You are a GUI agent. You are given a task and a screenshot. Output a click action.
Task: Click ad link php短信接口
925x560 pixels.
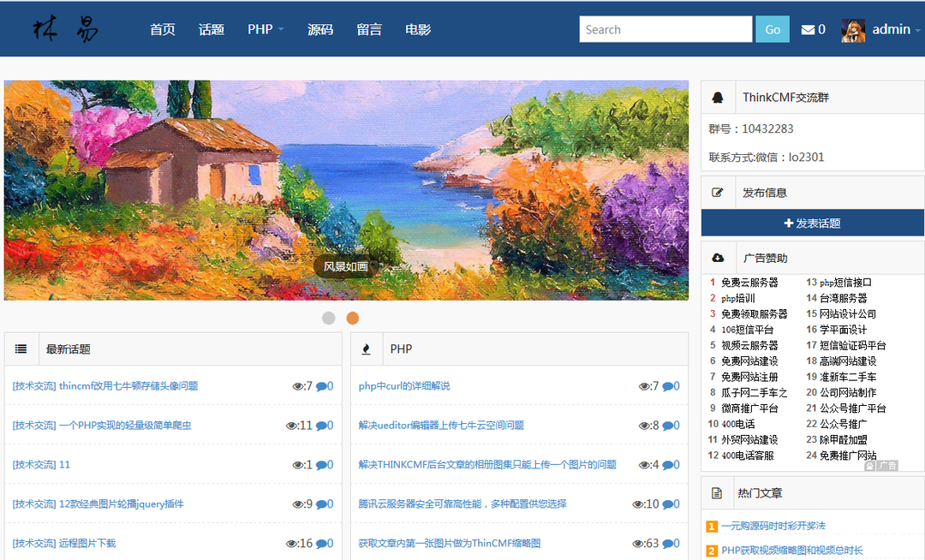[845, 283]
